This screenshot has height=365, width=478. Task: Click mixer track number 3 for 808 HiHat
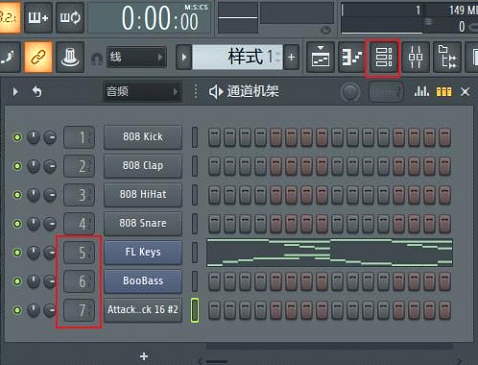(79, 195)
